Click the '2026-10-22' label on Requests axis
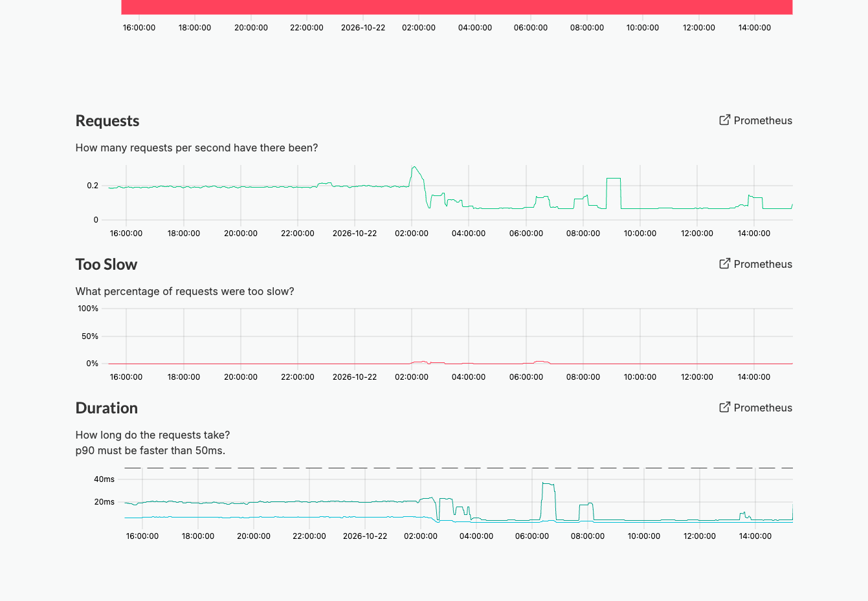The image size is (868, 601). coord(355,234)
